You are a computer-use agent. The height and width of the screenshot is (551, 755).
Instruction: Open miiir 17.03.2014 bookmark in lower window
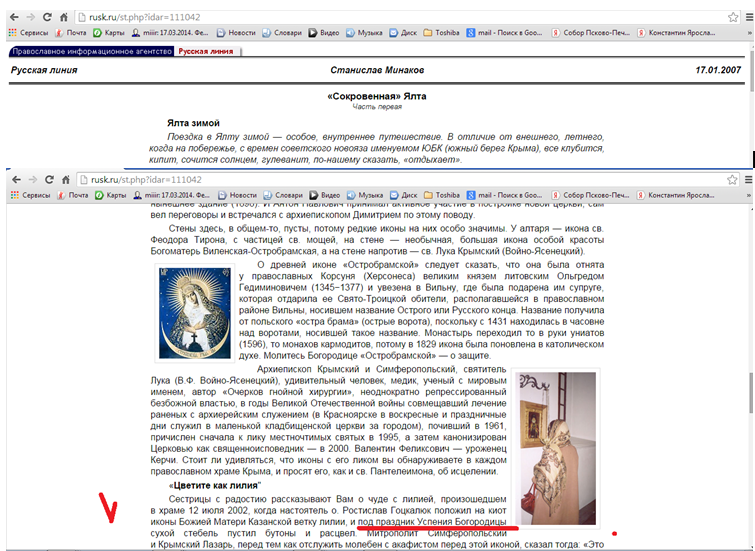click(x=172, y=195)
